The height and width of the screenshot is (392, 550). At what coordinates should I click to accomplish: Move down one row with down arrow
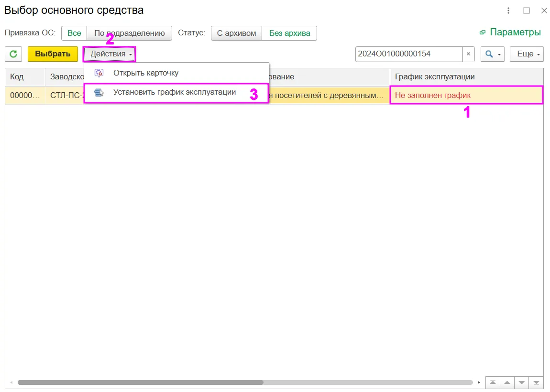point(522,382)
